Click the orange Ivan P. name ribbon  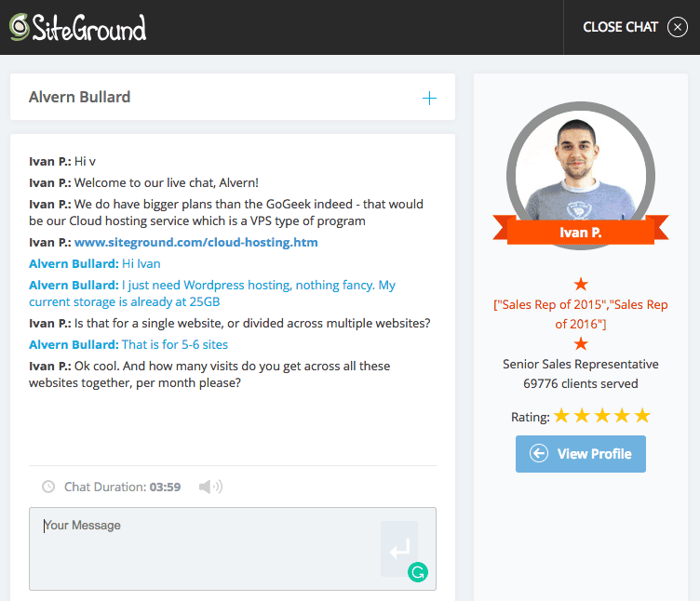pyautogui.click(x=580, y=232)
